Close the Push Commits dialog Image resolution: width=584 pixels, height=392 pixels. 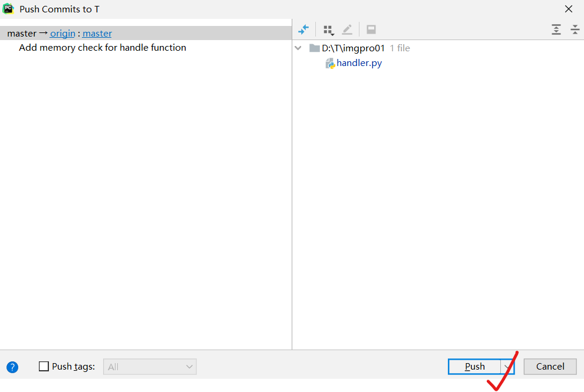pos(568,9)
